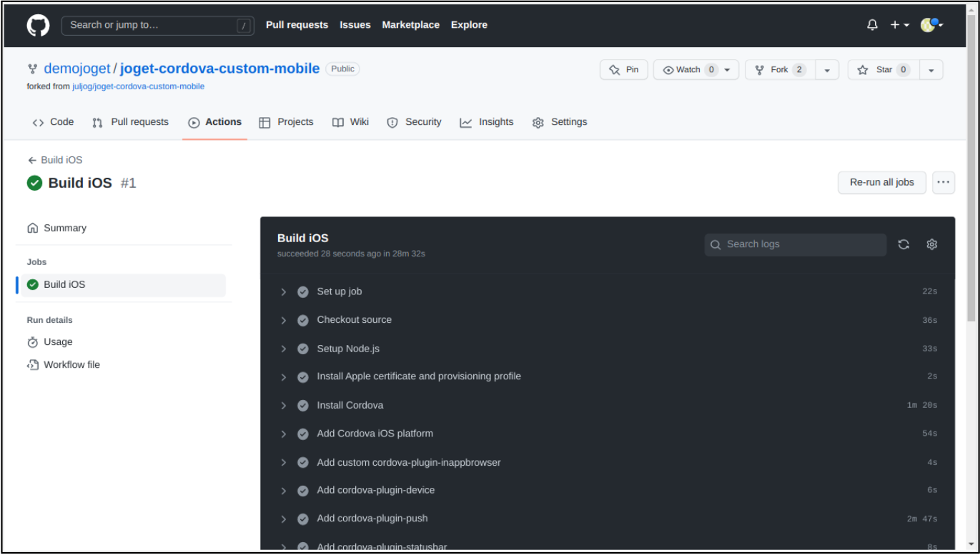Click the Set up job status checkmark
The height and width of the screenshot is (555, 980).
[x=303, y=291]
